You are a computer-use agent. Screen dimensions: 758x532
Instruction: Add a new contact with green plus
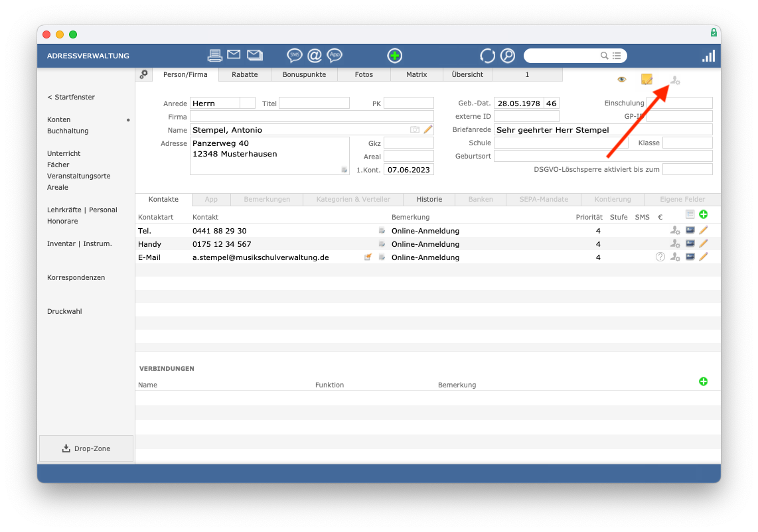coord(704,214)
